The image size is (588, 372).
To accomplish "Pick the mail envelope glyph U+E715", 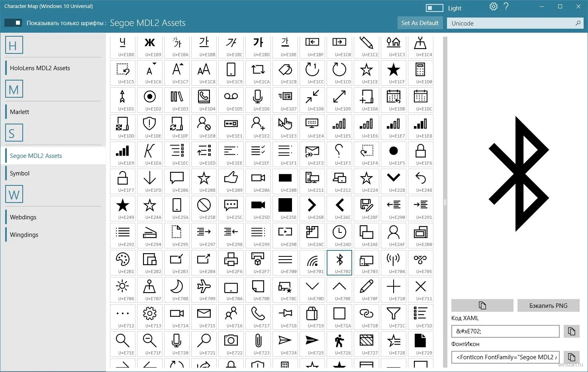I will [x=204, y=317].
